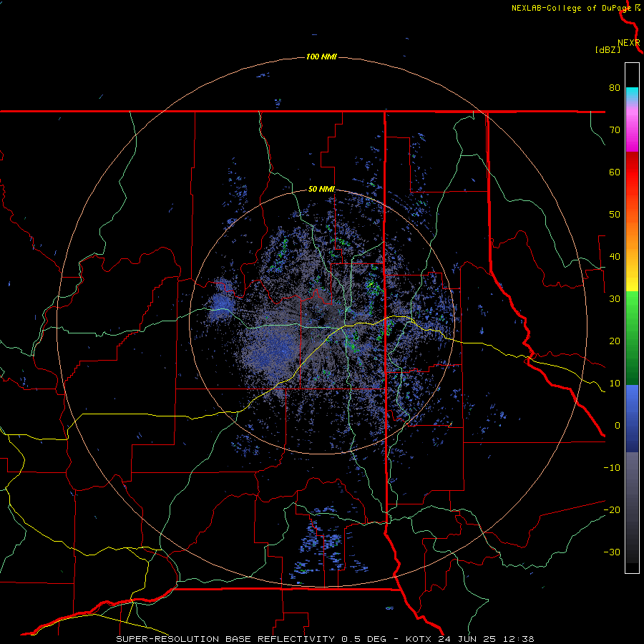The width and height of the screenshot is (644, 644).
Task: Click the 60 value on dBZ scale
Action: click(x=615, y=172)
